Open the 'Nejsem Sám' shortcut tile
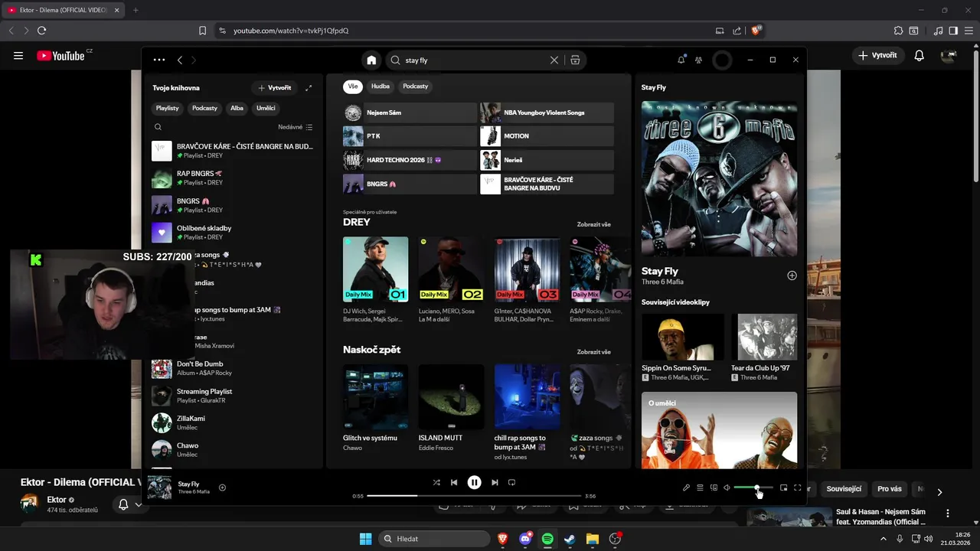Image resolution: width=980 pixels, height=551 pixels. coord(410,113)
